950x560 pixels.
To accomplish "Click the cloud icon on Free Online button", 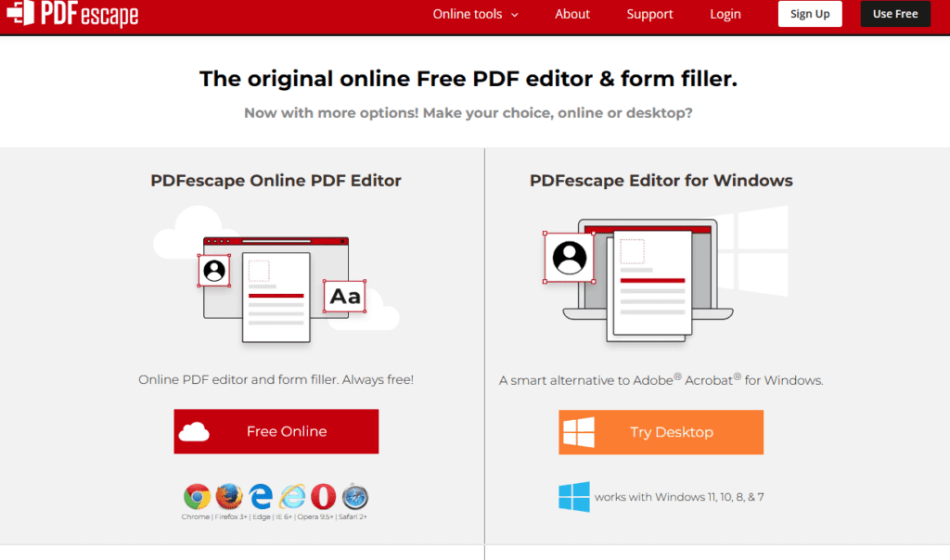I will coord(194,432).
